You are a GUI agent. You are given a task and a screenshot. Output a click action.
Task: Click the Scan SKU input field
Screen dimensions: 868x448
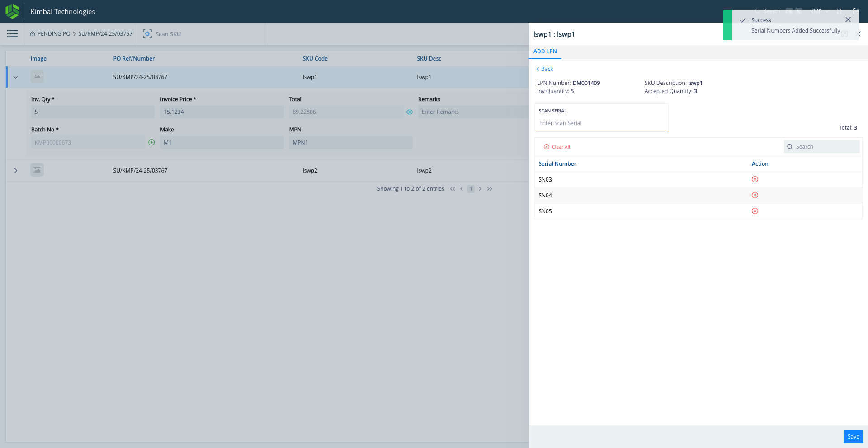coord(208,34)
